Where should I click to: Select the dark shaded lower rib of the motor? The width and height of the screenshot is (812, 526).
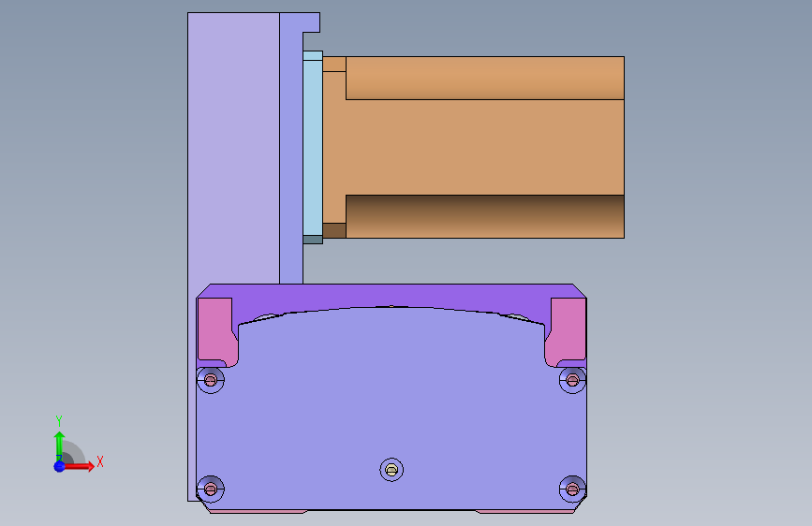click(485, 216)
